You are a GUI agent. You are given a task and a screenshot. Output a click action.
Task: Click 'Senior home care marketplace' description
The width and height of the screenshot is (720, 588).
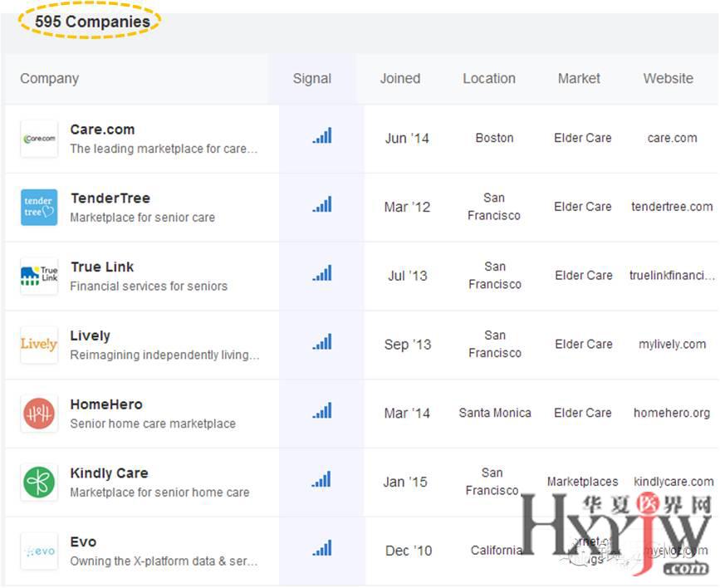[x=153, y=424]
